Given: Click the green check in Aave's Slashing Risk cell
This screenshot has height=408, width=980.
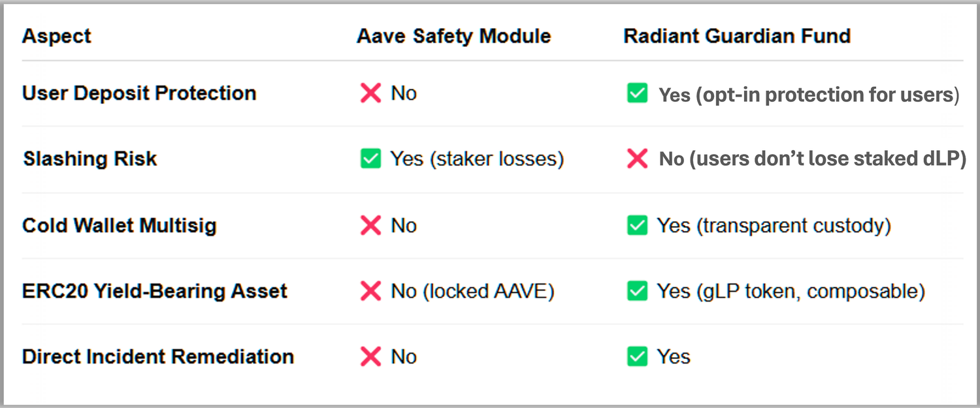Looking at the screenshot, I should coord(370,159).
